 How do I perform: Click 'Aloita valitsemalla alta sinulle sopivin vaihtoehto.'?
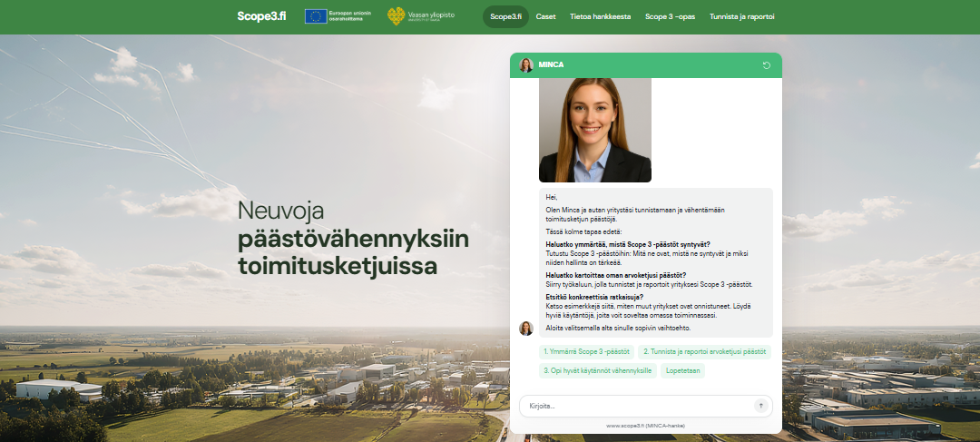pyautogui.click(x=618, y=328)
